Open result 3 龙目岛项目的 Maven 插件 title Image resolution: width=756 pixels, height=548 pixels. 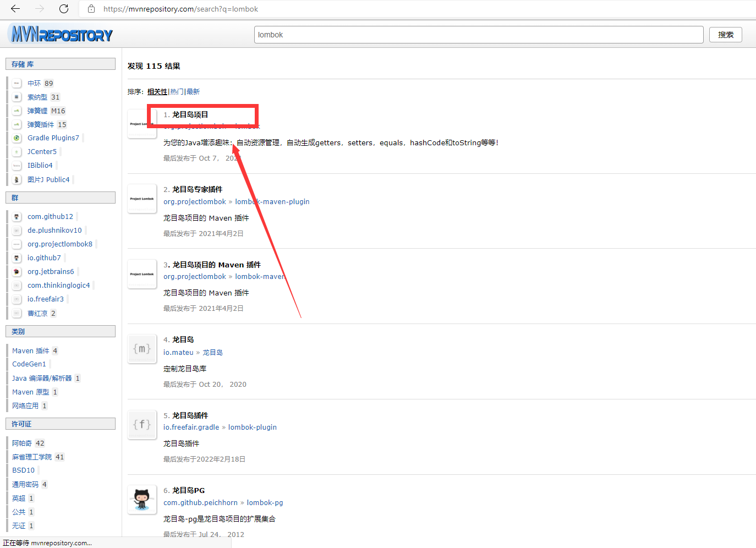(217, 265)
